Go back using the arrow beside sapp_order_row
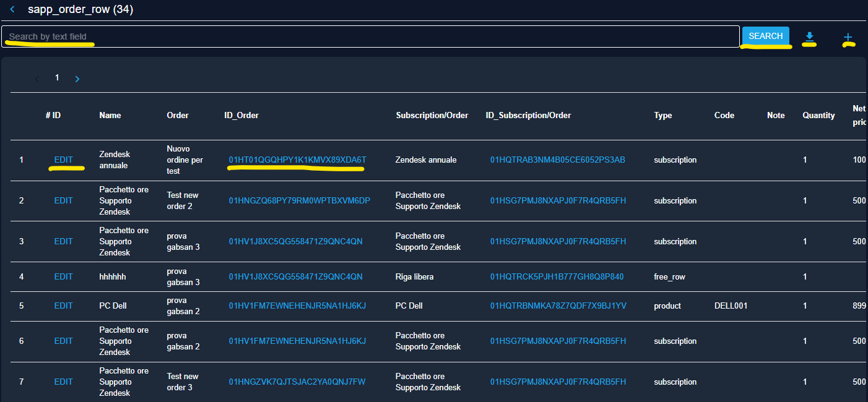The image size is (868, 402). point(12,9)
